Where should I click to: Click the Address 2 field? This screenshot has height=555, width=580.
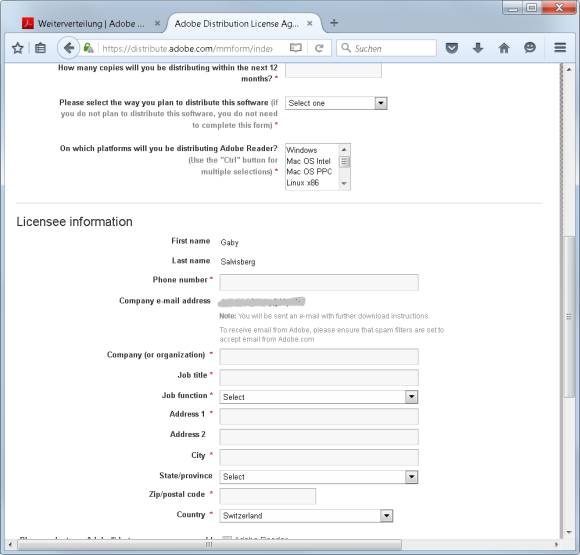click(x=319, y=437)
